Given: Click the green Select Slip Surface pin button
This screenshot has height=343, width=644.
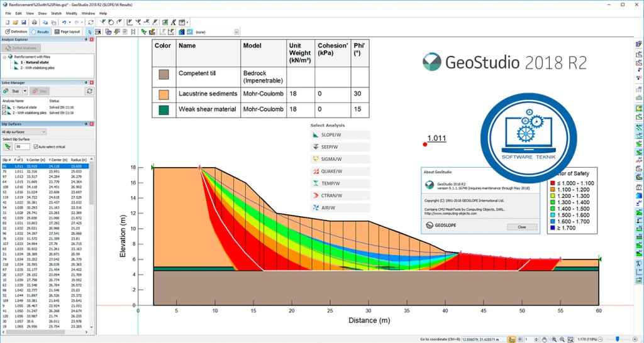Looking at the screenshot, I should [x=8, y=146].
